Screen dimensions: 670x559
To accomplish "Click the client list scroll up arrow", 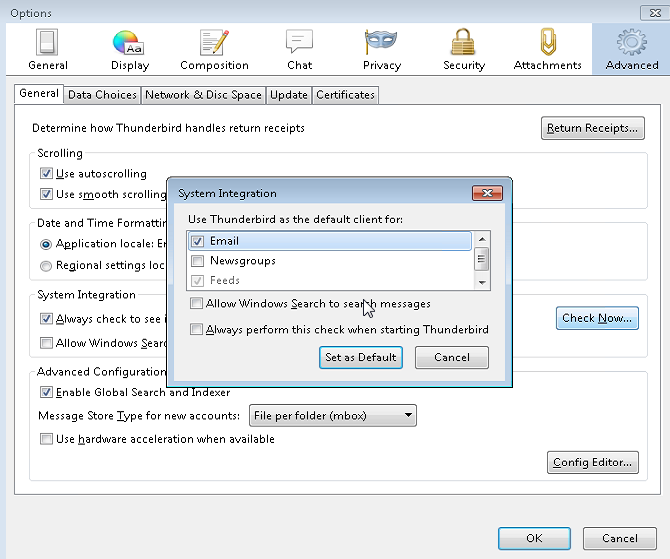I will click(x=482, y=239).
